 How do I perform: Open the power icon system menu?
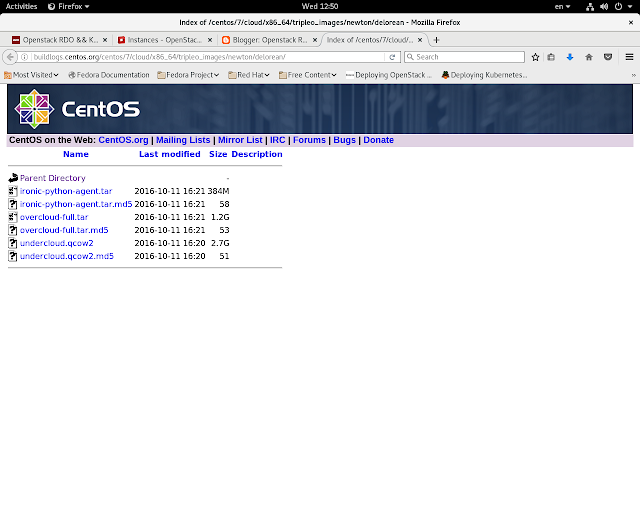coord(618,7)
